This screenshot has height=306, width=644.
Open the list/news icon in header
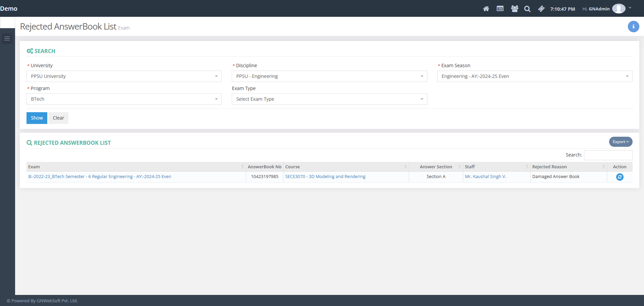point(500,9)
